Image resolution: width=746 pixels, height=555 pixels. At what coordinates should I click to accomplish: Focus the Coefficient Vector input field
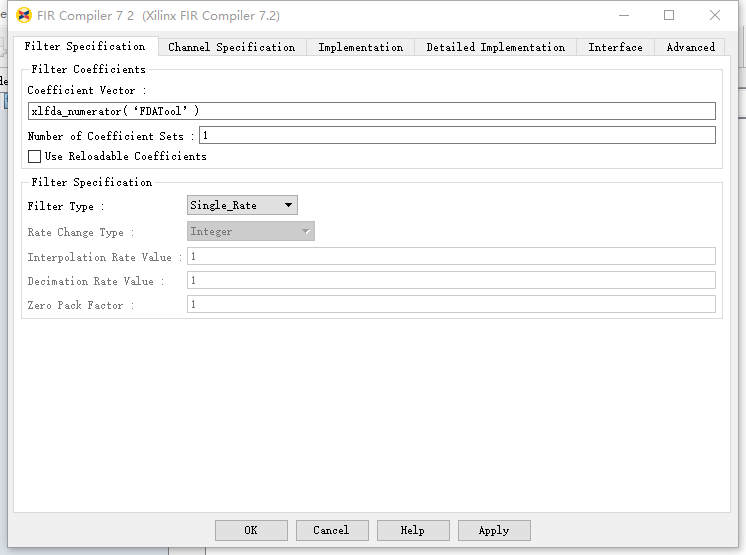pyautogui.click(x=372, y=111)
